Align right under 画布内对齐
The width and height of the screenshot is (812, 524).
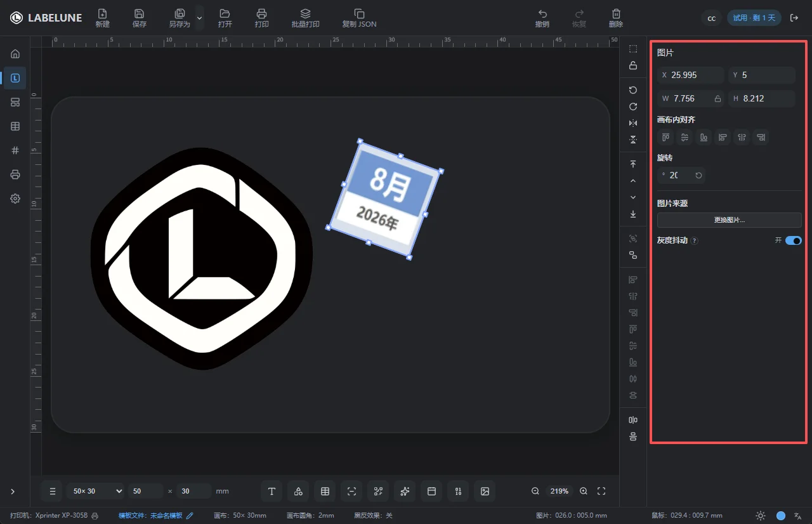pyautogui.click(x=761, y=137)
